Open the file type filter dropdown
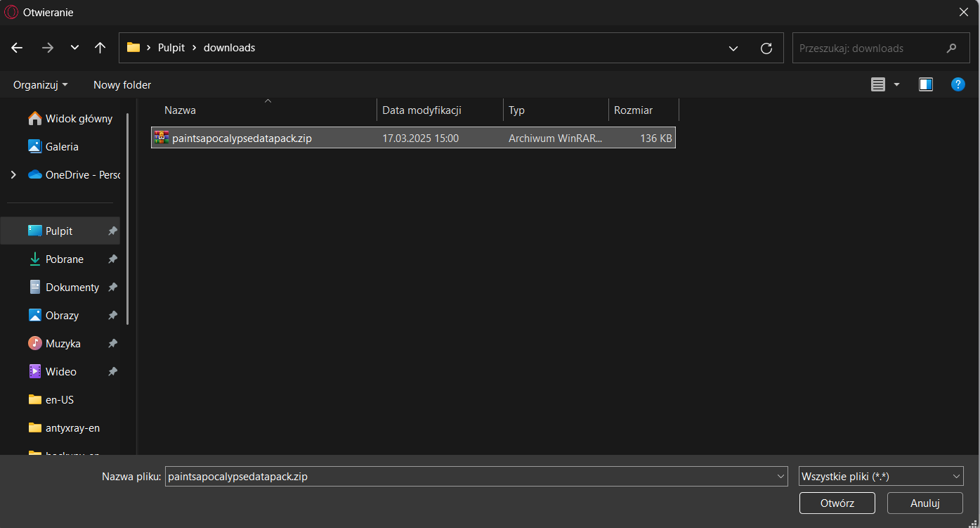Viewport: 980px width, 528px height. coord(881,476)
